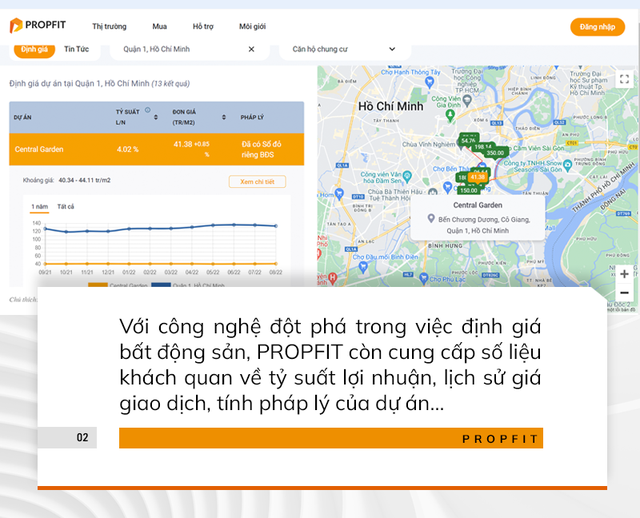Image resolution: width=640 pixels, height=518 pixels.
Task: Toggle map fullscreen view
Action: point(624,79)
